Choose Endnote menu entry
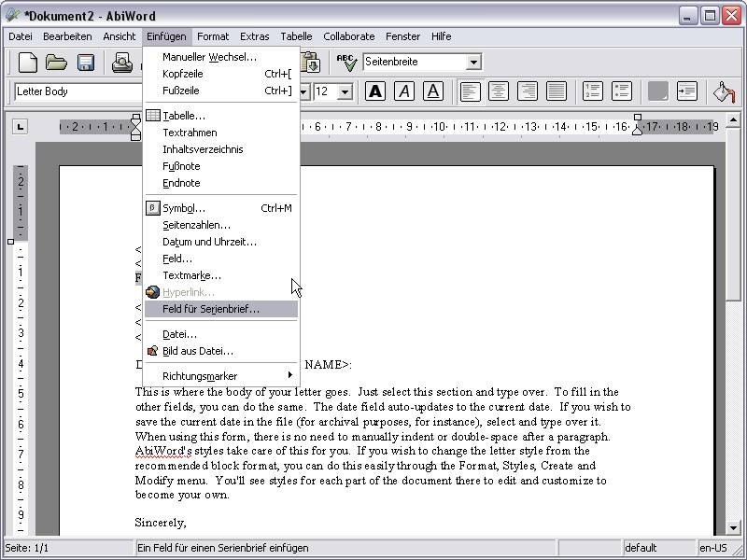The height and width of the screenshot is (560, 747). click(221, 183)
